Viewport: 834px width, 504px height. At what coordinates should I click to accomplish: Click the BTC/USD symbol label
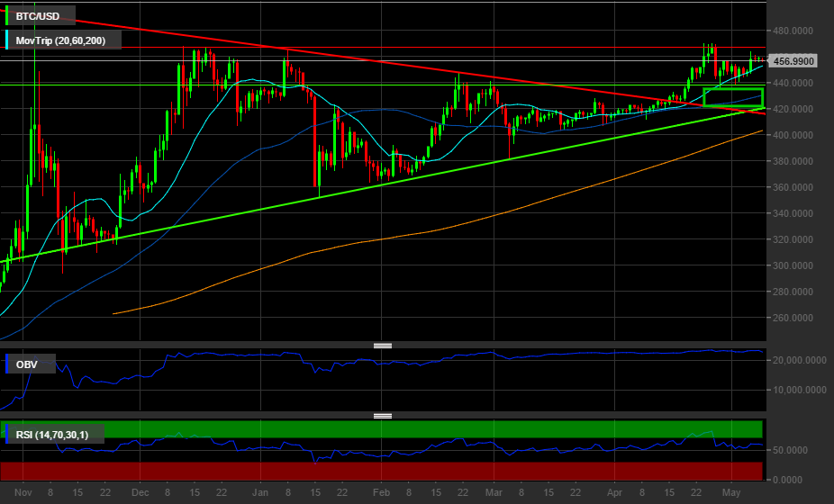(x=37, y=15)
